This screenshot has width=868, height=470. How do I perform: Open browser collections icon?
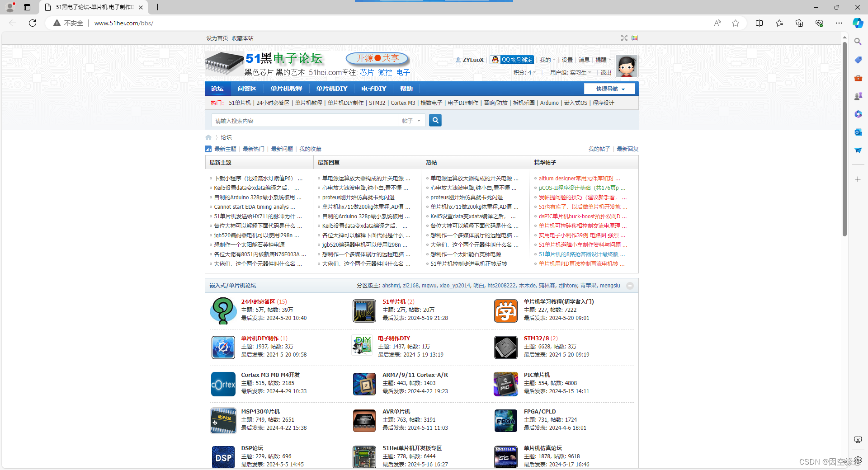(x=799, y=23)
